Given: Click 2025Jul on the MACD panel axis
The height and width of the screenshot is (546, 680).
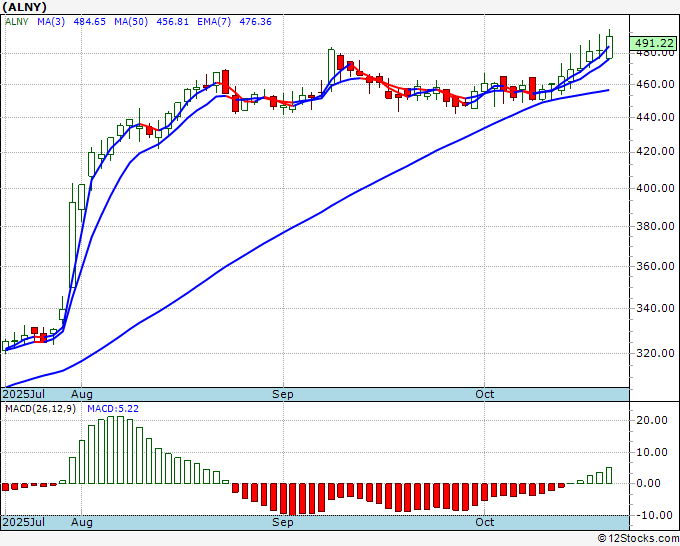Looking at the screenshot, I should coord(24,522).
